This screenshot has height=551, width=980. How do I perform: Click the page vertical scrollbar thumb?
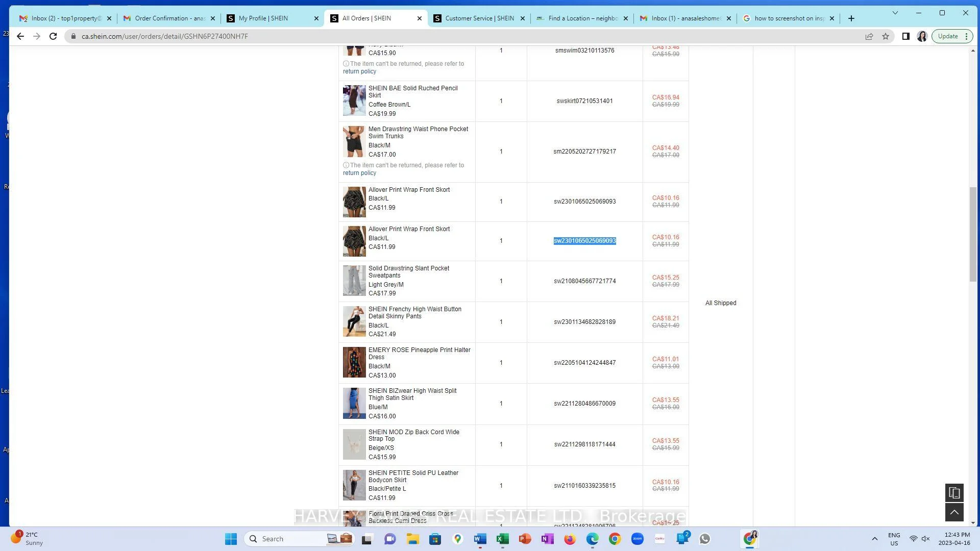click(973, 234)
